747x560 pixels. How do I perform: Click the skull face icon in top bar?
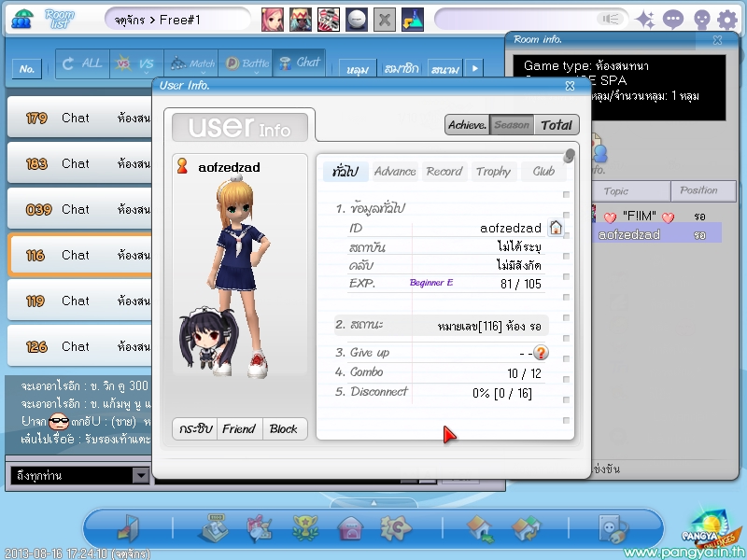pyautogui.click(x=702, y=20)
